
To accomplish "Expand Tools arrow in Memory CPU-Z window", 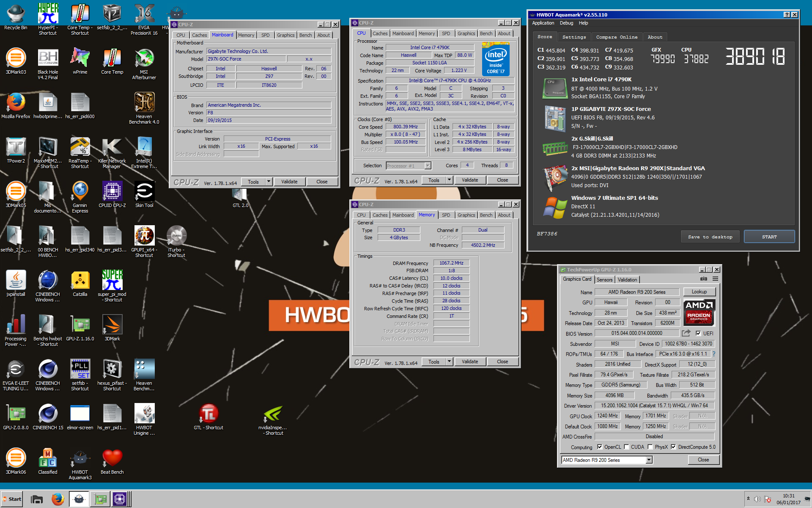I will click(x=449, y=362).
